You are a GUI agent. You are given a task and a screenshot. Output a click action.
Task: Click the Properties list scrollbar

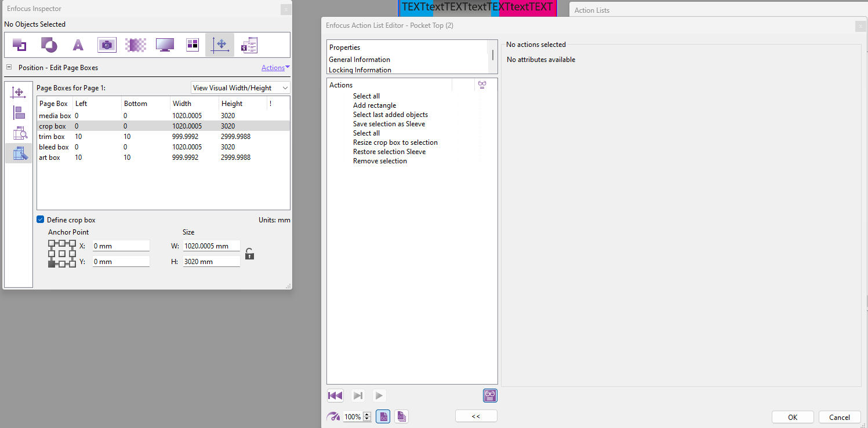click(493, 56)
